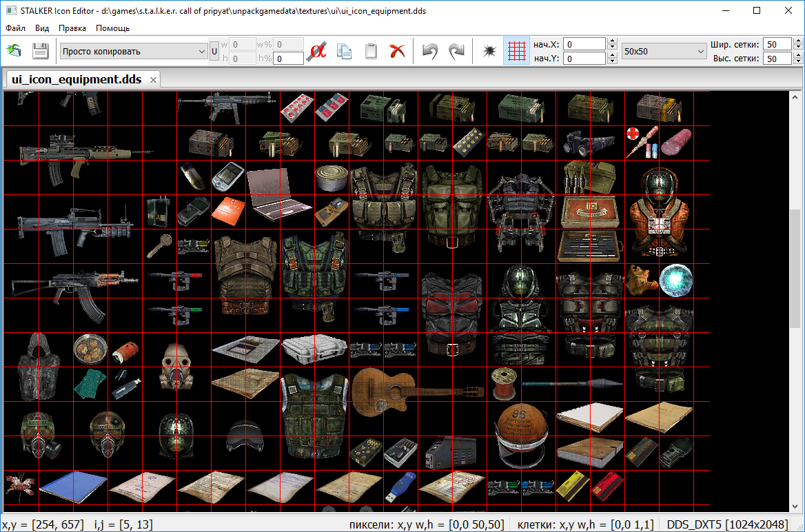Select the black tactical helmet icon
Image resolution: width=805 pixels, height=532 pixels.
point(245,436)
